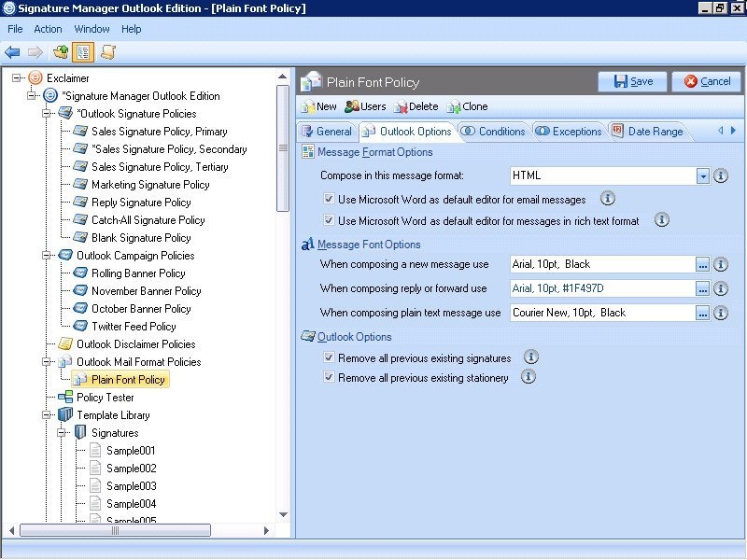The height and width of the screenshot is (560, 747).
Task: Cancel the policy changes
Action: pos(707,81)
